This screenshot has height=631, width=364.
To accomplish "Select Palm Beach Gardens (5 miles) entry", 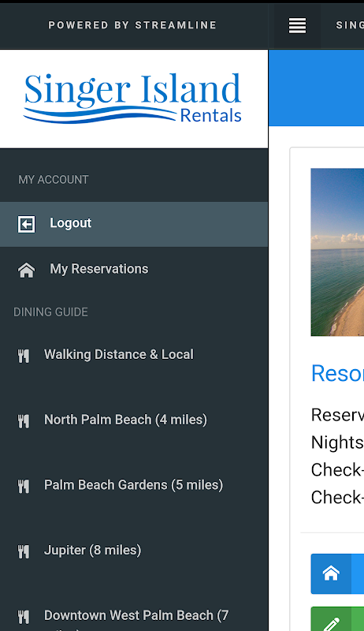I will [x=134, y=485].
